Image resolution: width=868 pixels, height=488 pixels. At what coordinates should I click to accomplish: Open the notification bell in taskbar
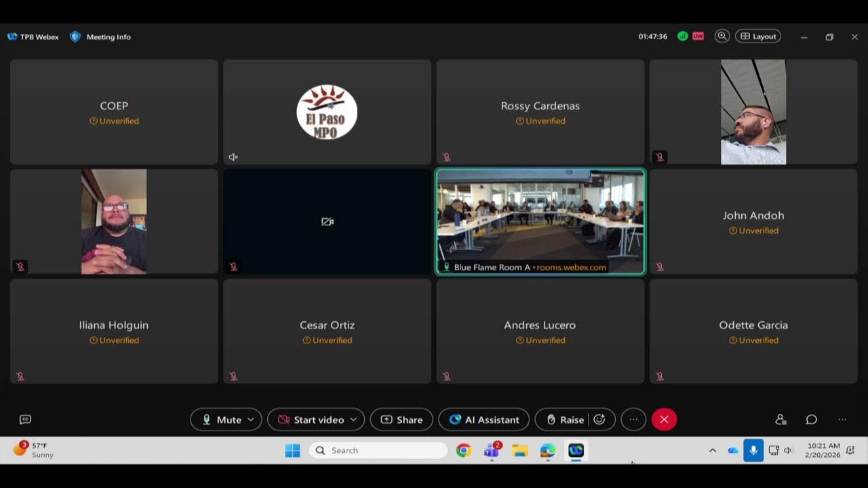(x=850, y=450)
